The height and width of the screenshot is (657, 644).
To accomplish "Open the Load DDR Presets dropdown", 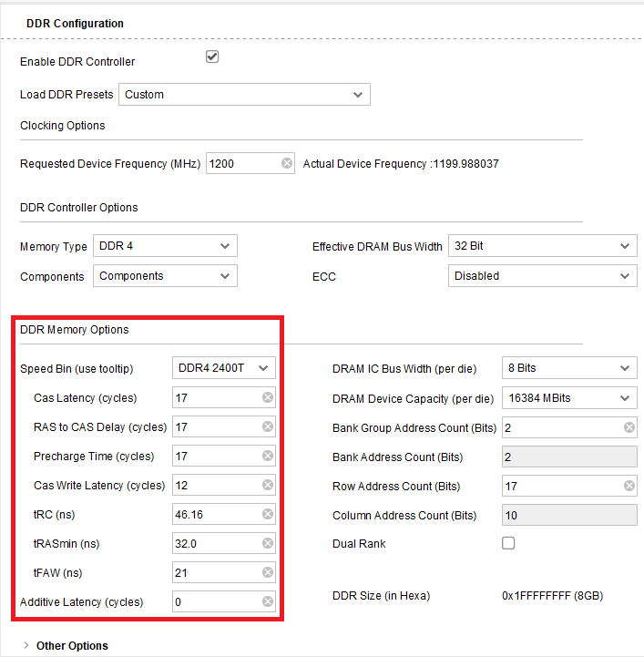I will [x=244, y=95].
